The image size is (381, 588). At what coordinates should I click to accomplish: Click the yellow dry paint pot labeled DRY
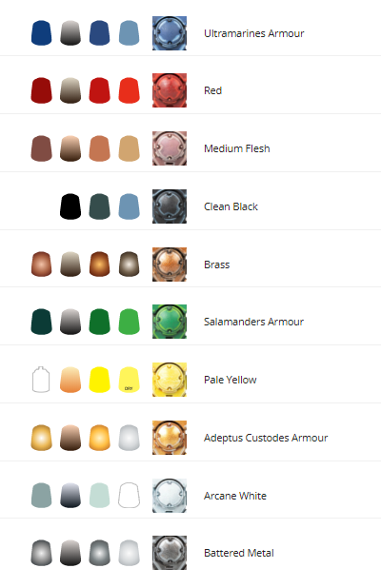coord(130,380)
